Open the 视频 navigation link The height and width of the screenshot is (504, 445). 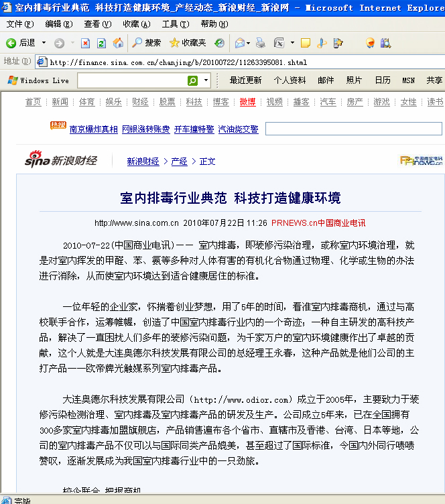[x=275, y=102]
